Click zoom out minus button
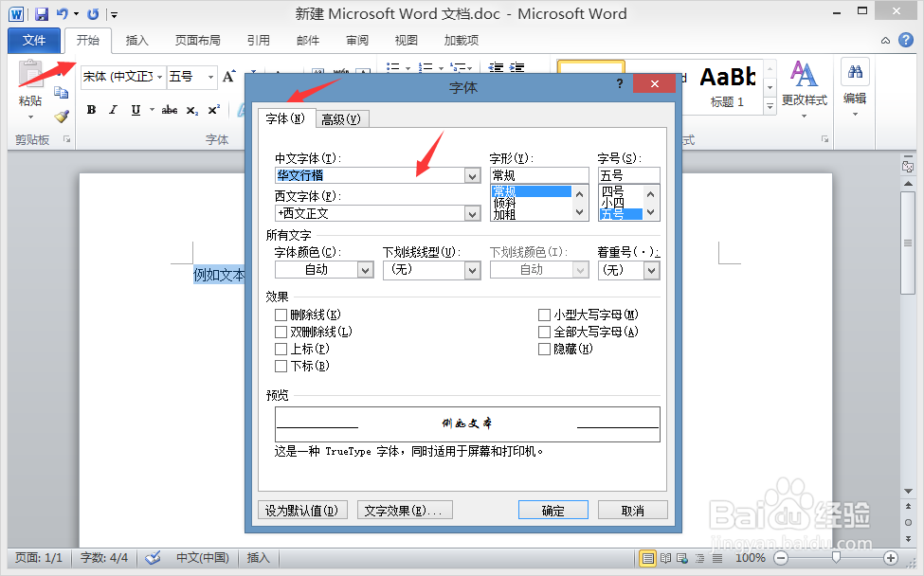924x576 pixels. 781,558
